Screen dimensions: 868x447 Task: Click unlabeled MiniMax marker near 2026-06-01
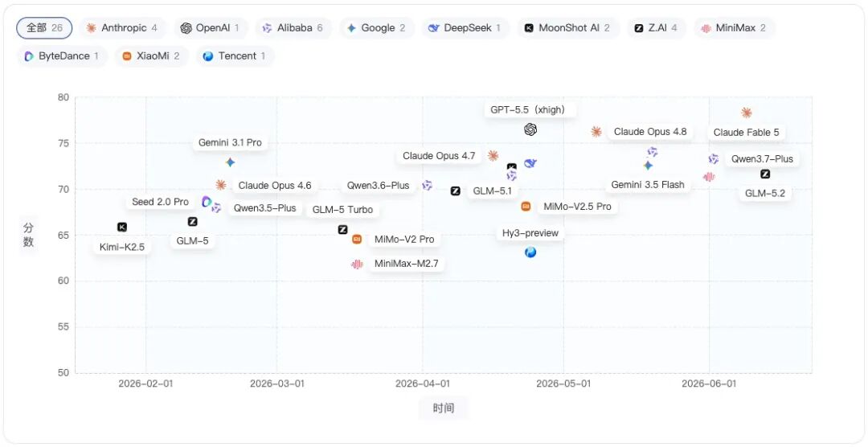709,177
